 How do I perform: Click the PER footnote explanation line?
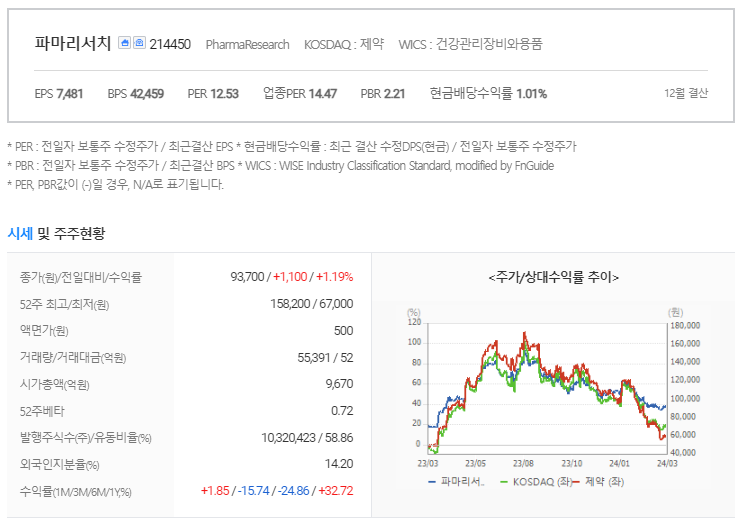point(292,146)
